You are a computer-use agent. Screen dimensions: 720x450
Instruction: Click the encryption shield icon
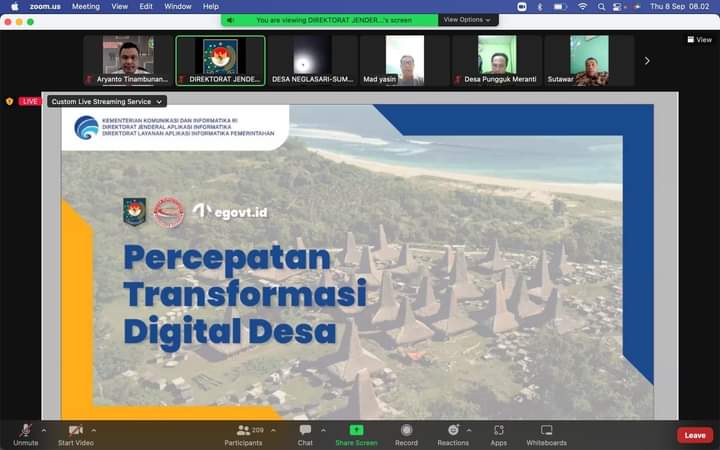coord(10,101)
